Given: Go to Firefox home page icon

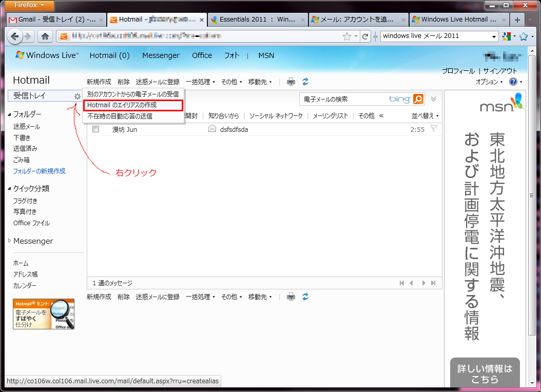Looking at the screenshot, I should pyautogui.click(x=45, y=36).
